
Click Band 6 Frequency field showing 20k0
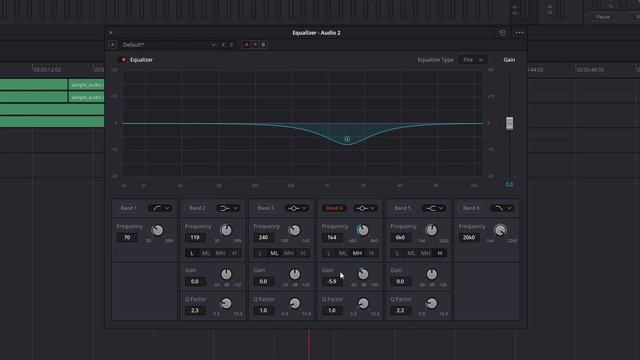469,238
